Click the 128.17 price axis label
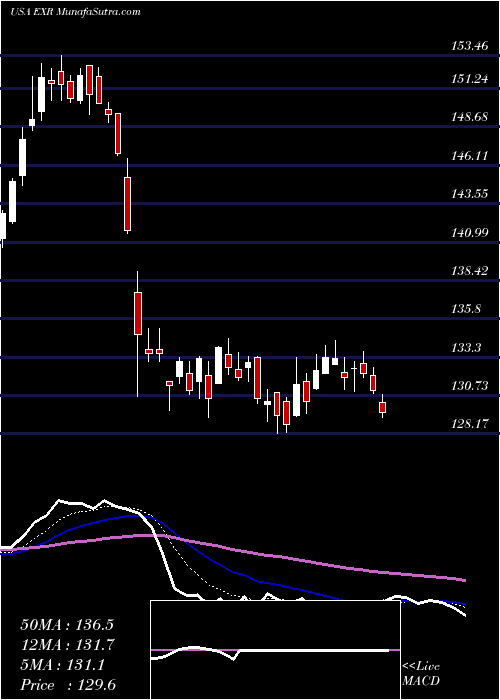This screenshot has width=500, height=700. (x=469, y=423)
